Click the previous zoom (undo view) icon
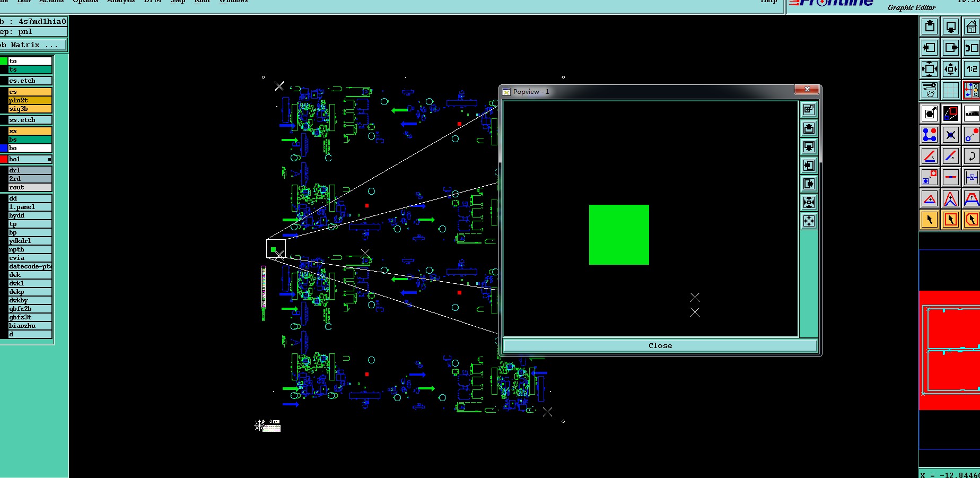This screenshot has width=980, height=478. [x=972, y=47]
